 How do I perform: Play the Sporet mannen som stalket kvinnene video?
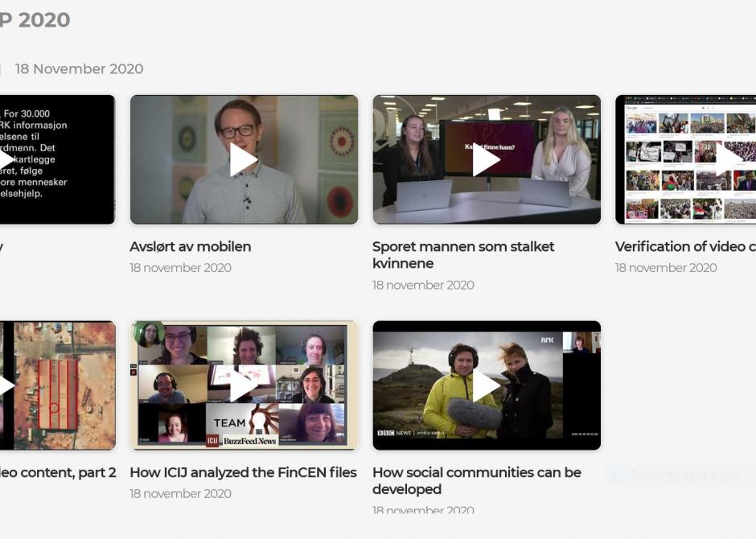(x=487, y=159)
